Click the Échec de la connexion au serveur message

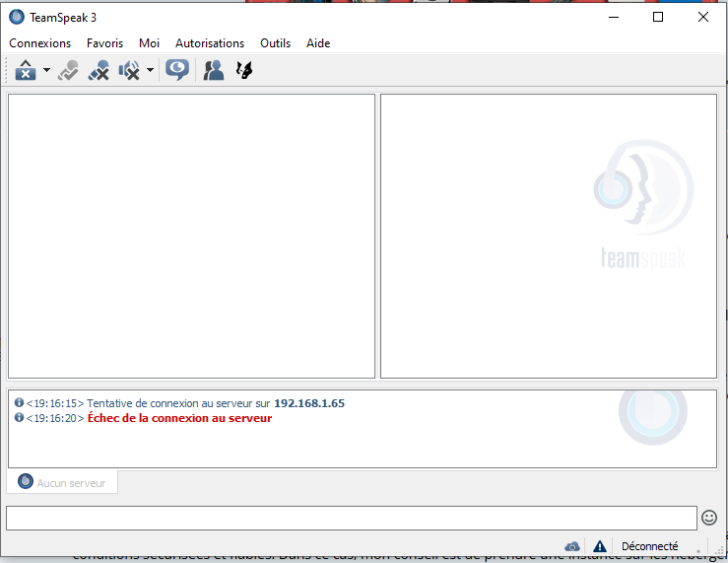pyautogui.click(x=179, y=418)
